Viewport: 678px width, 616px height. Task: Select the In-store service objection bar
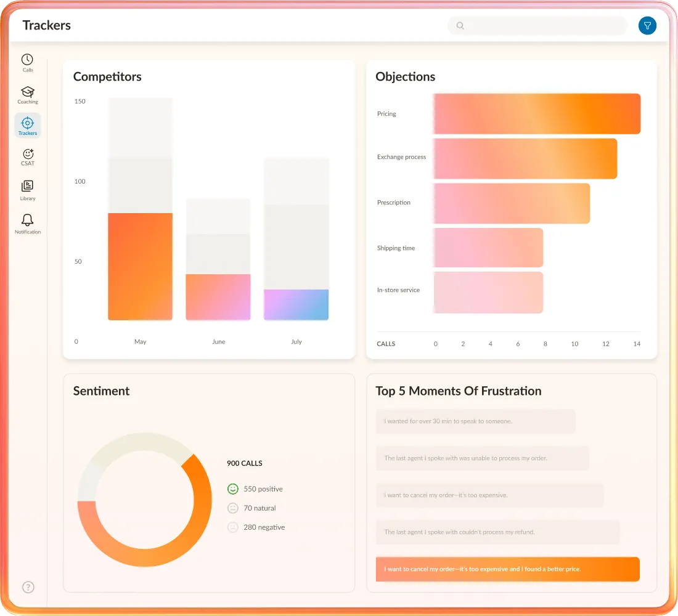click(x=487, y=292)
